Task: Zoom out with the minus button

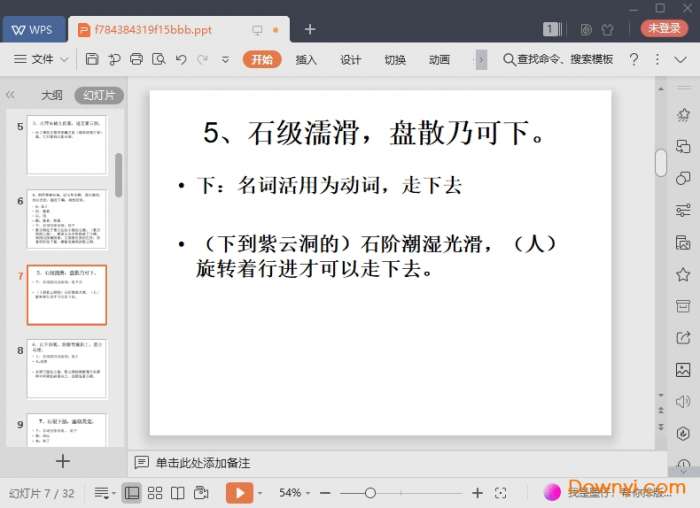Action: pos(325,493)
